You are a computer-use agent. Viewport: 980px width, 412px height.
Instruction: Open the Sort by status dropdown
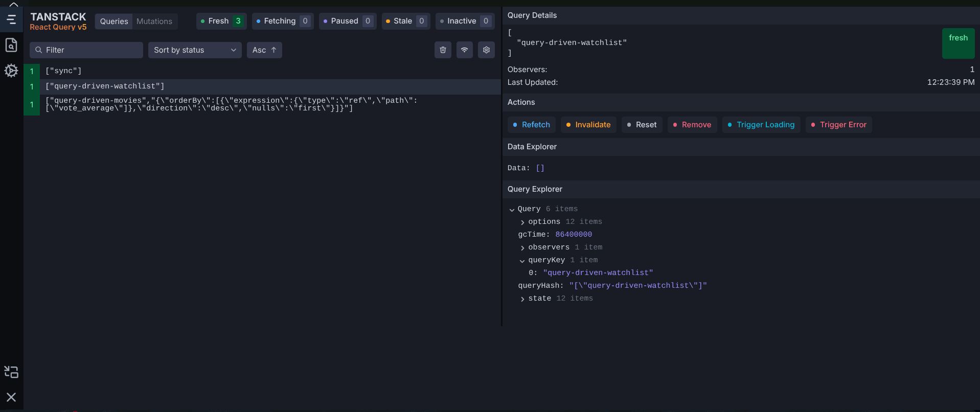195,50
